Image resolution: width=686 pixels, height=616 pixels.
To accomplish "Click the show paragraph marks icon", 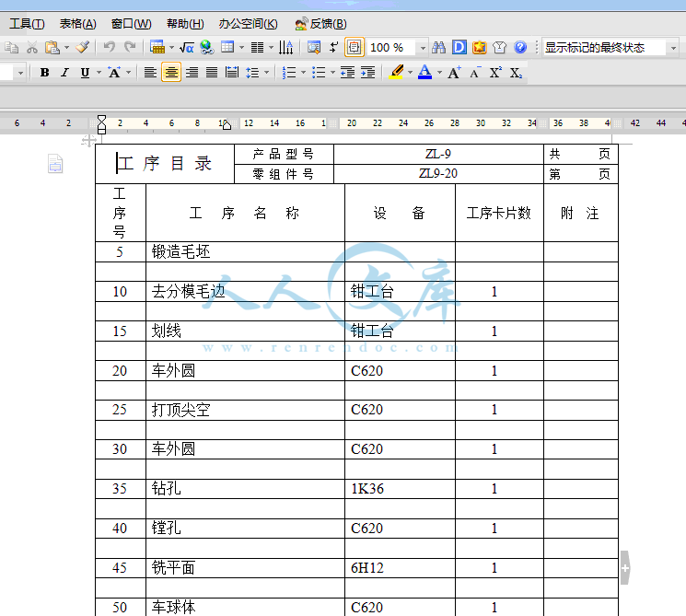I will click(334, 47).
